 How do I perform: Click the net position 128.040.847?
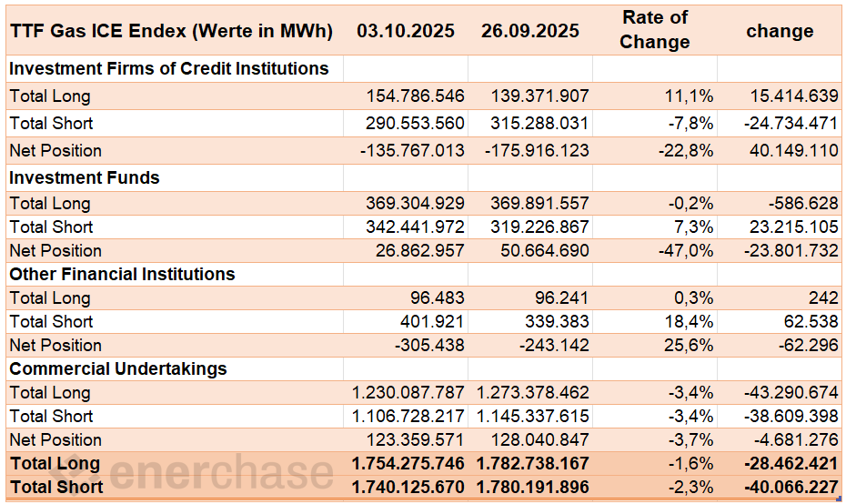point(539,439)
